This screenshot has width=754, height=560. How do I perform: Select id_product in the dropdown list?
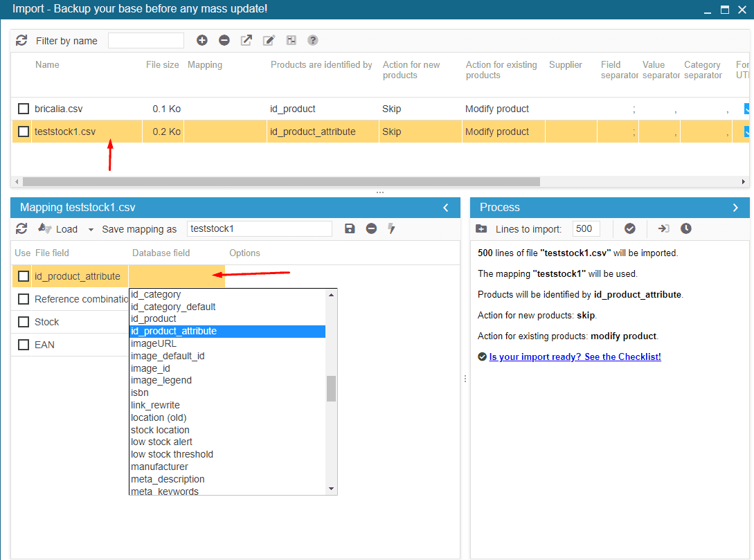[x=228, y=318]
